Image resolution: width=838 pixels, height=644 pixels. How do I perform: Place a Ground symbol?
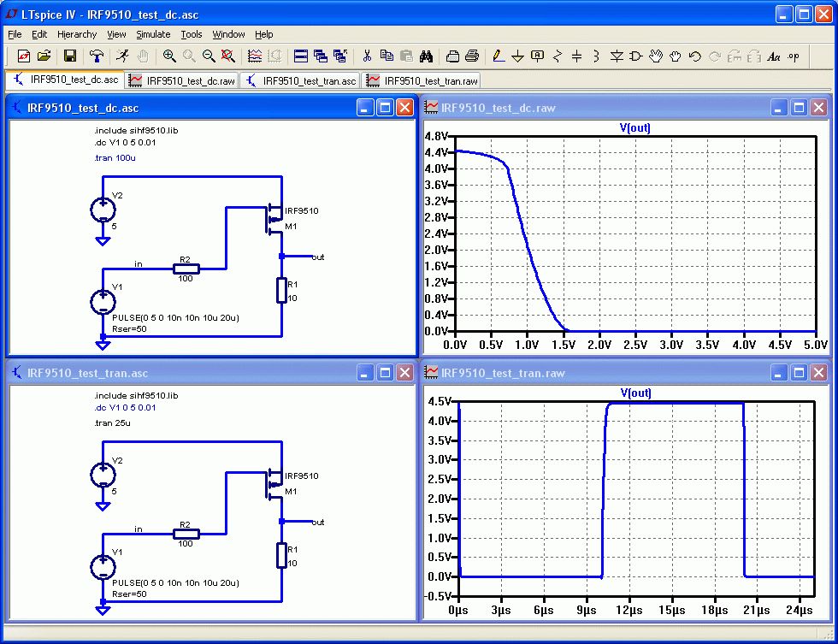[x=518, y=56]
